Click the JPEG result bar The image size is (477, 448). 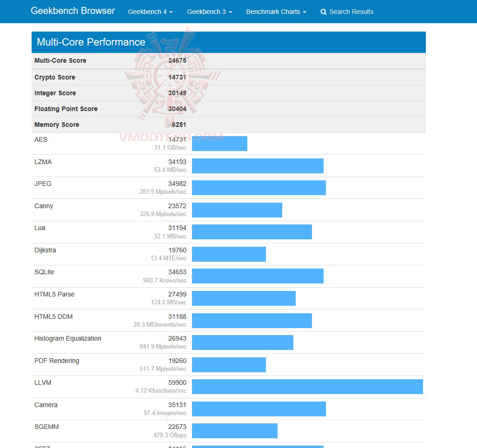(x=258, y=188)
